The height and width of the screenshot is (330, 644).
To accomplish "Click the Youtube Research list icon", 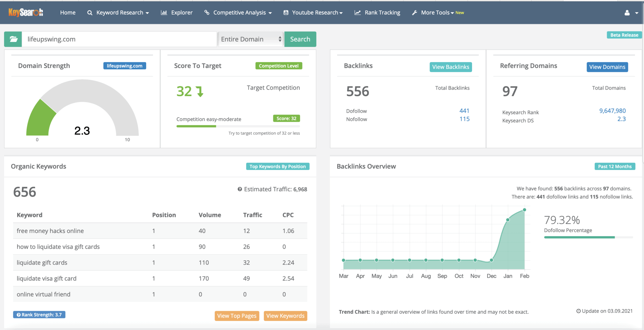I will coord(286,13).
